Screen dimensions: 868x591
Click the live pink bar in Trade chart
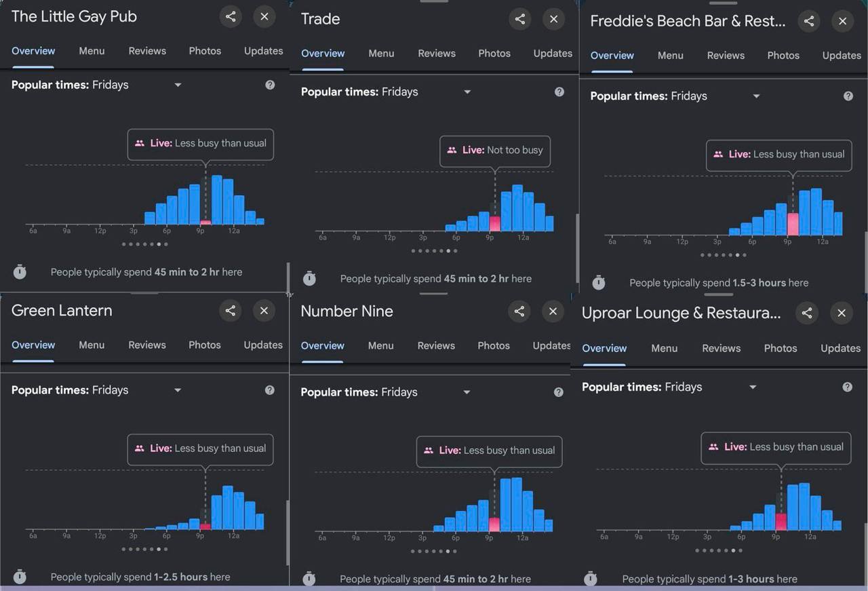(495, 224)
